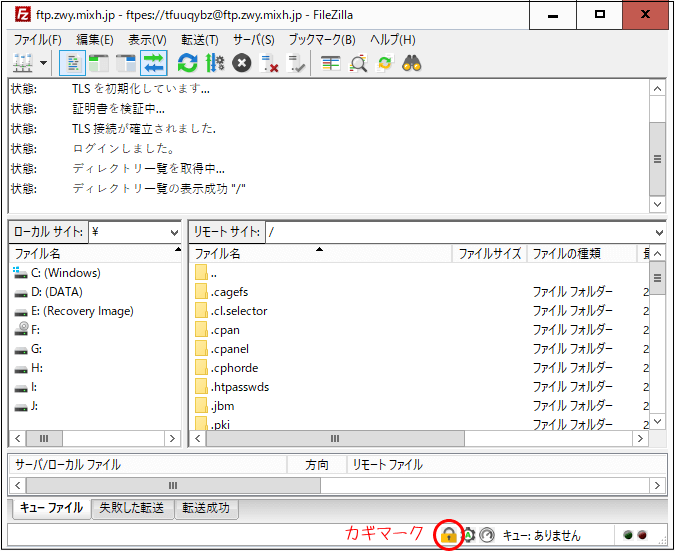Click 方向 queue column header
The image size is (675, 551).
point(317,465)
